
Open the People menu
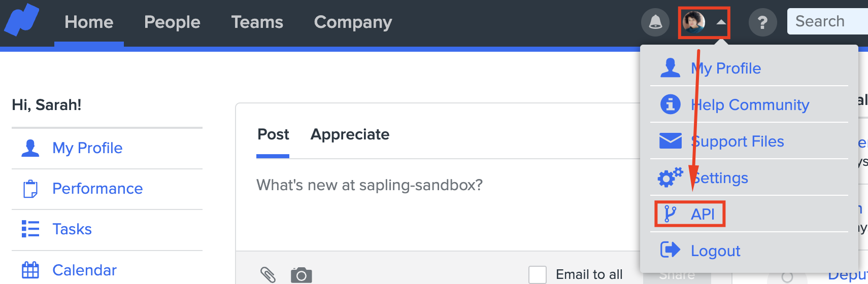pos(172,22)
